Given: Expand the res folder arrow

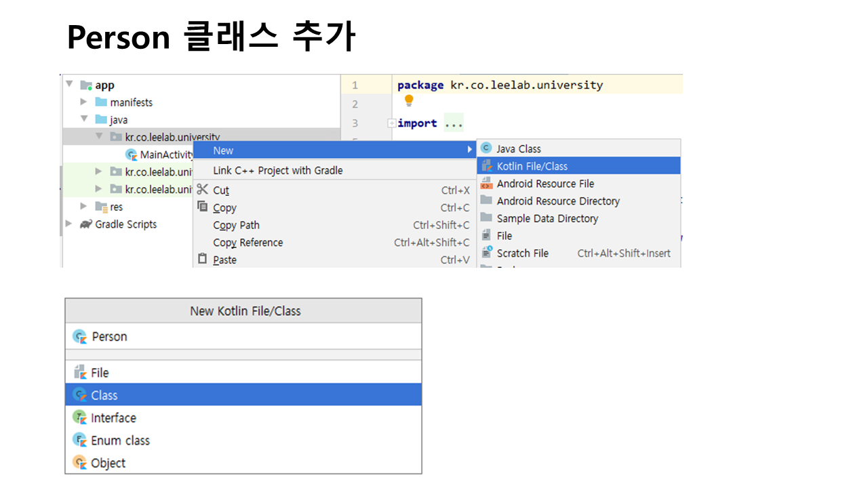Looking at the screenshot, I should (84, 207).
